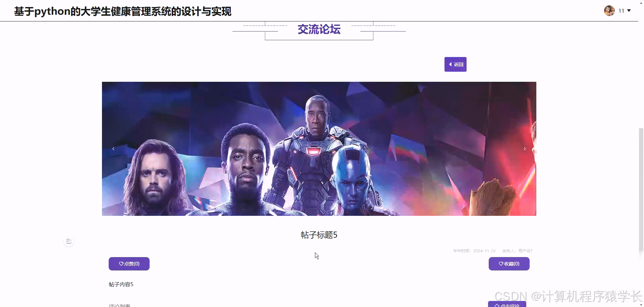644x307 pixels.
Task: Go to previous carousel image arrow
Action: (x=113, y=148)
